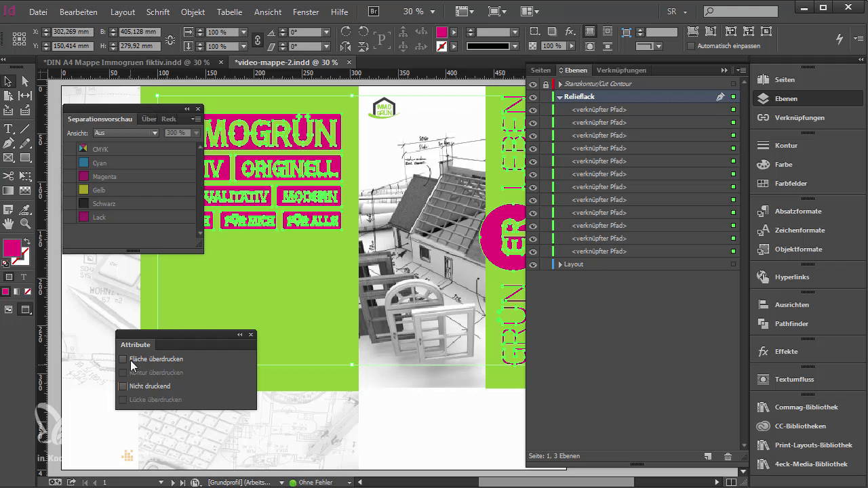
Task: Toggle visibility of last verknüpfter Pfad
Action: pos(533,251)
